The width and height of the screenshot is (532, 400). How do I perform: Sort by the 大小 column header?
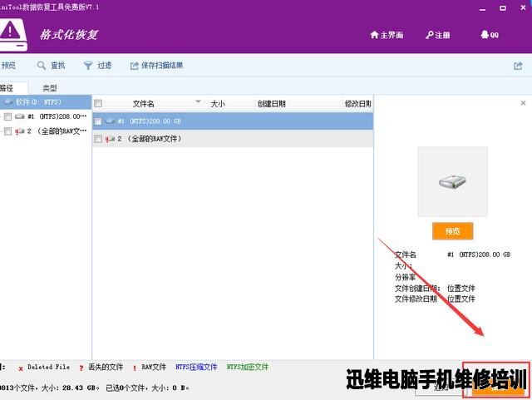(x=218, y=104)
